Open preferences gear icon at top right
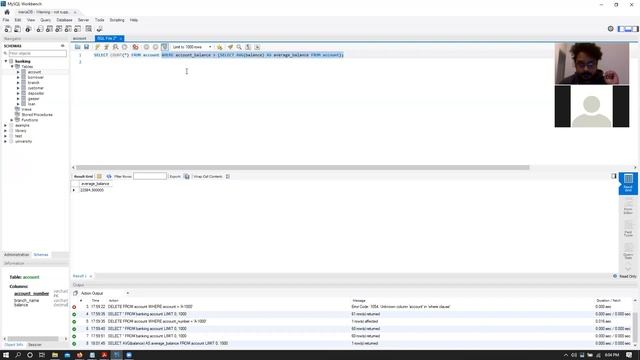 point(611,29)
